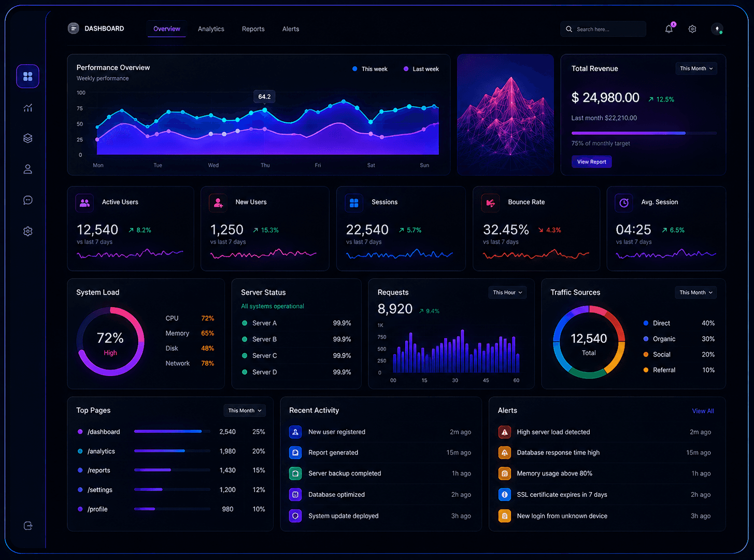Toggle the Last week legend series
This screenshot has height=560, width=754.
coord(421,69)
